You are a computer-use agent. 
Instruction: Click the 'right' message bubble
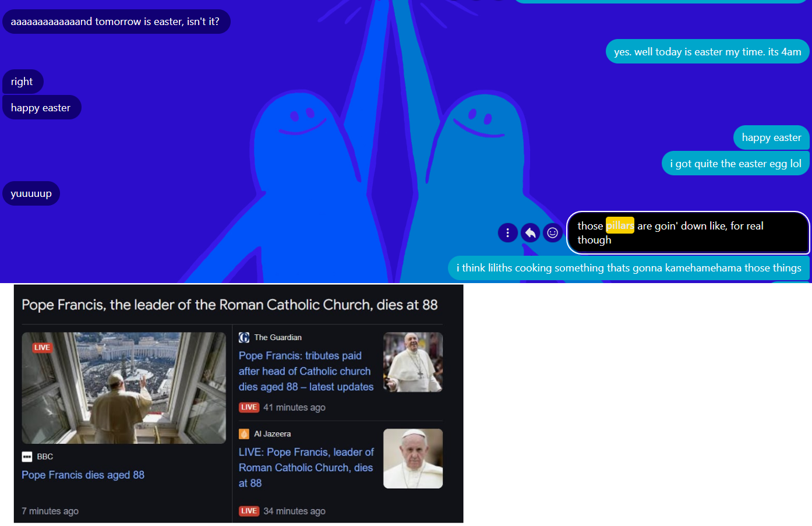[x=23, y=82]
